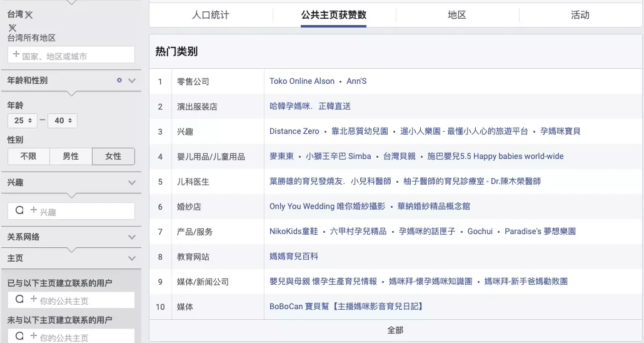Click search icon in connected pages field
644x343 pixels.
pos(19,299)
